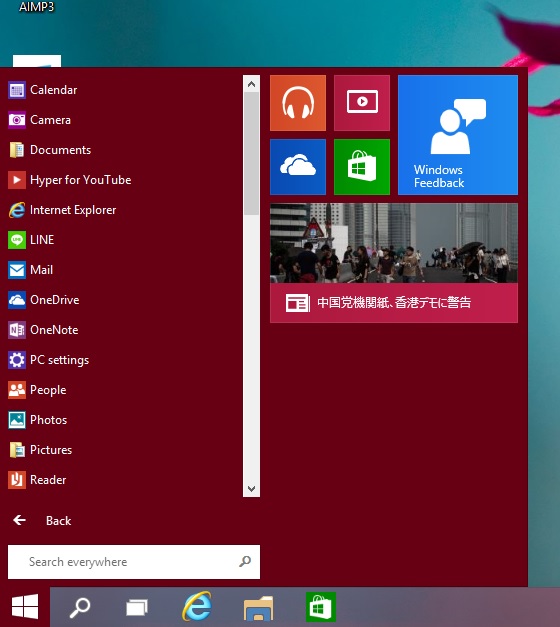Click the scroll up arrow of the app list
This screenshot has height=627, width=560.
click(x=251, y=84)
